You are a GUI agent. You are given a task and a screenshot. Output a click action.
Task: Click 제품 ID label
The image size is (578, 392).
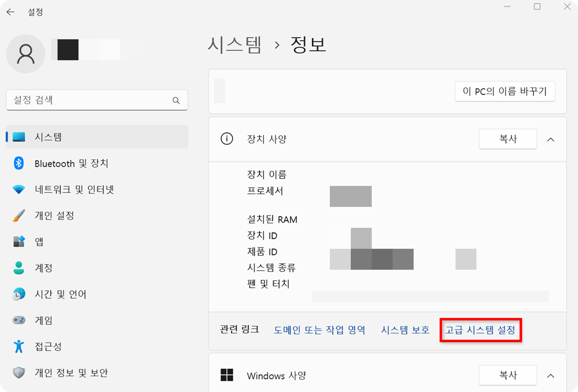pyautogui.click(x=262, y=252)
